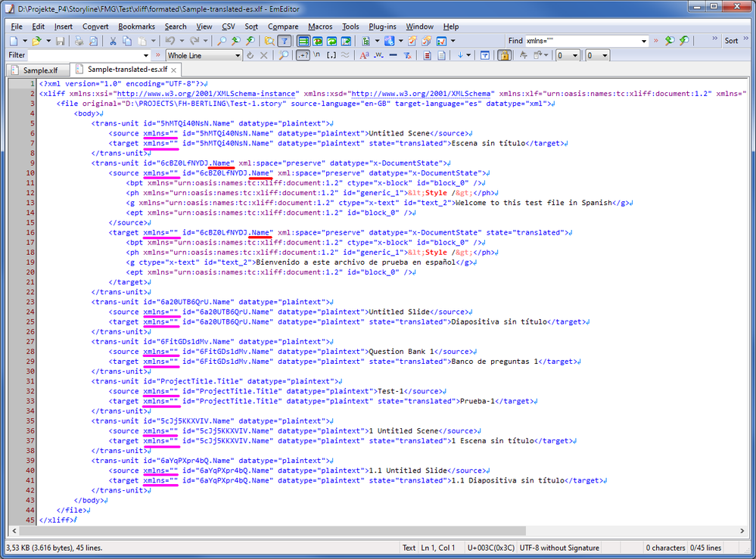This screenshot has height=559, width=756.
Task: Click the Find magnifier toolbar icon
Action: (220, 41)
